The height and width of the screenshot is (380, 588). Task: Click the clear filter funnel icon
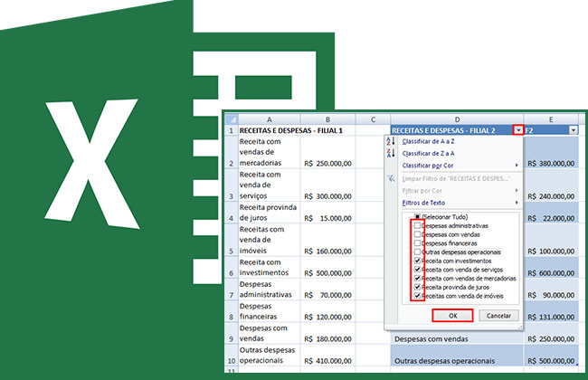coord(391,178)
